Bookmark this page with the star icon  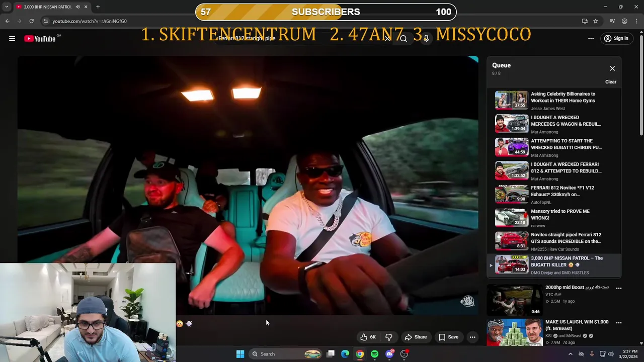coord(596,21)
